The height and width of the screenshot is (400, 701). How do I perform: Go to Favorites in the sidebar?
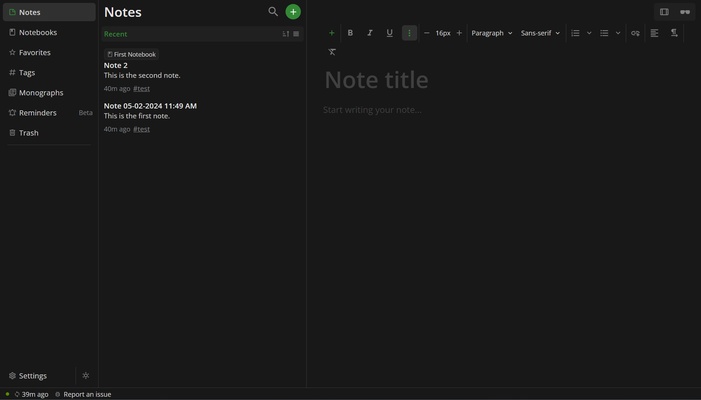(x=49, y=52)
